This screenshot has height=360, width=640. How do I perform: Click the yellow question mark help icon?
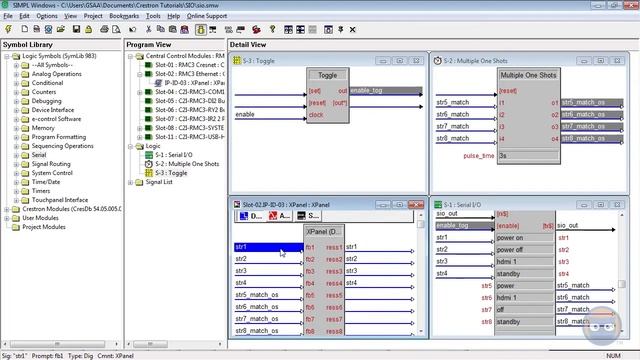pyautogui.click(x=273, y=29)
